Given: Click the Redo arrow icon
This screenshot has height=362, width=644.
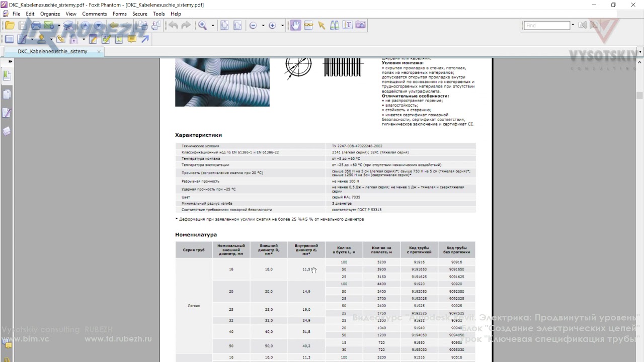Looking at the screenshot, I should click(186, 26).
